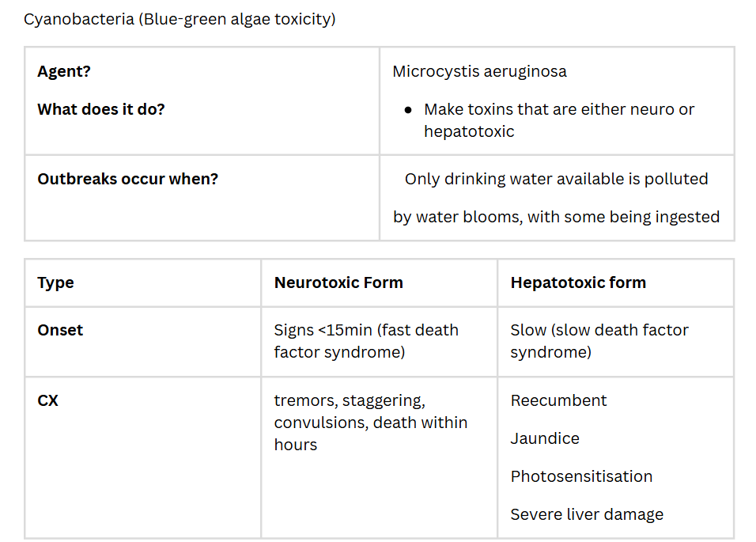Select the "Type" header cell

pos(55,282)
